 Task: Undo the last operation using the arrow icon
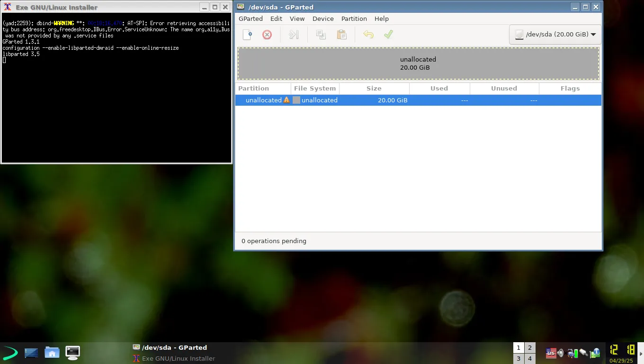point(368,34)
